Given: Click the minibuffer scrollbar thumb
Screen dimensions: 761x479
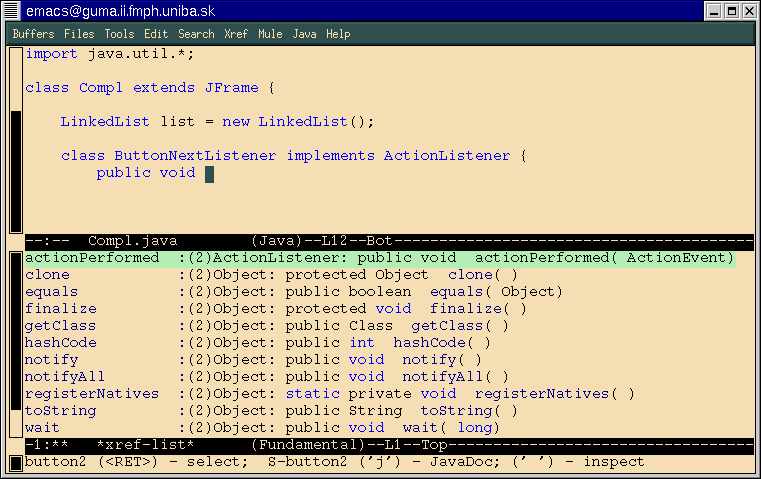Looking at the screenshot, I should pyautogui.click(x=16, y=463).
